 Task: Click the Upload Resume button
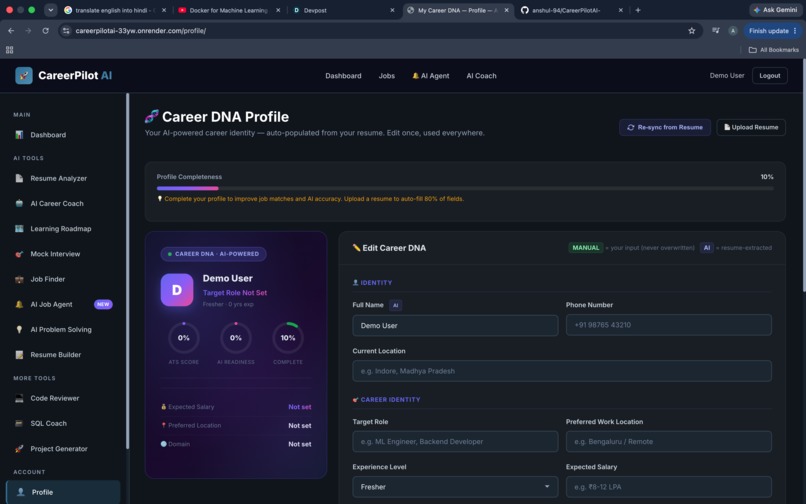751,127
